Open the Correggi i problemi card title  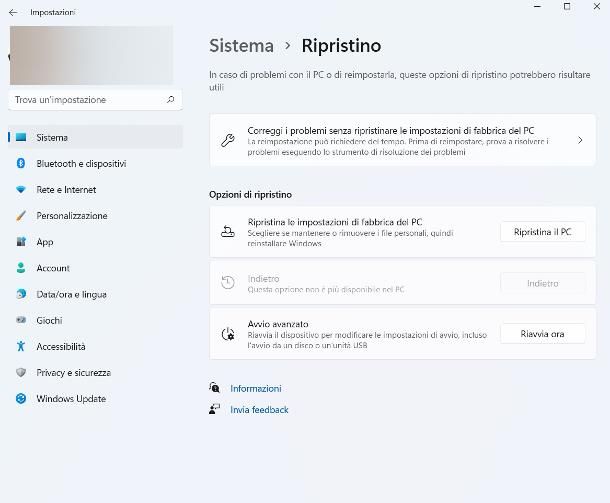(x=391, y=130)
